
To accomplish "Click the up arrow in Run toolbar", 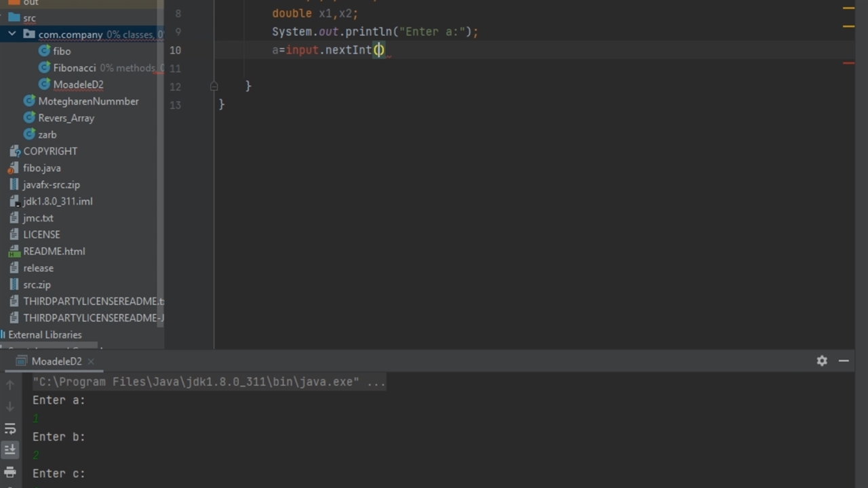I will tap(10, 385).
